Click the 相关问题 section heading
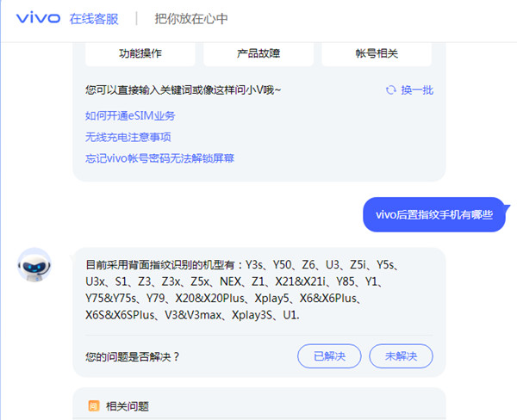The height and width of the screenshot is (420, 517). [x=128, y=406]
